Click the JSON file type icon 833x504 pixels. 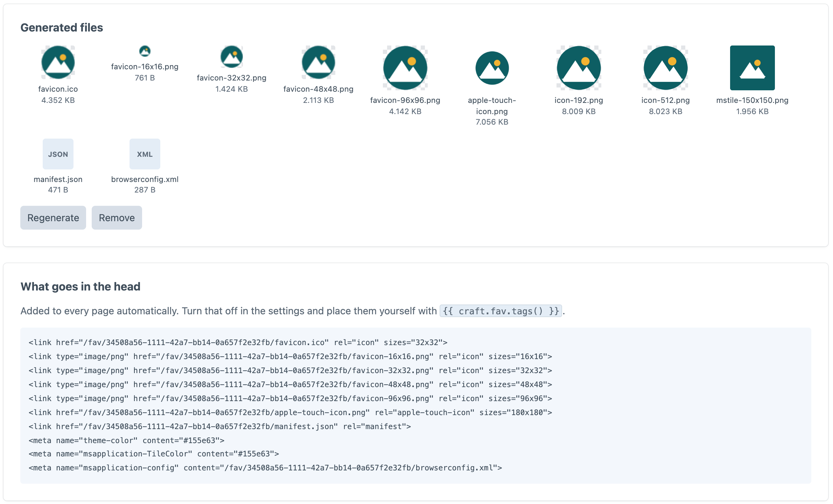(x=58, y=154)
